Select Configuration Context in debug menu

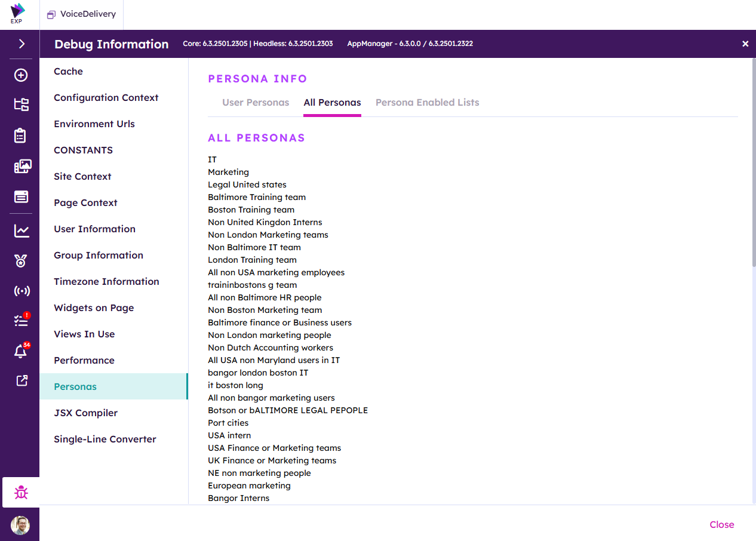pyautogui.click(x=106, y=97)
